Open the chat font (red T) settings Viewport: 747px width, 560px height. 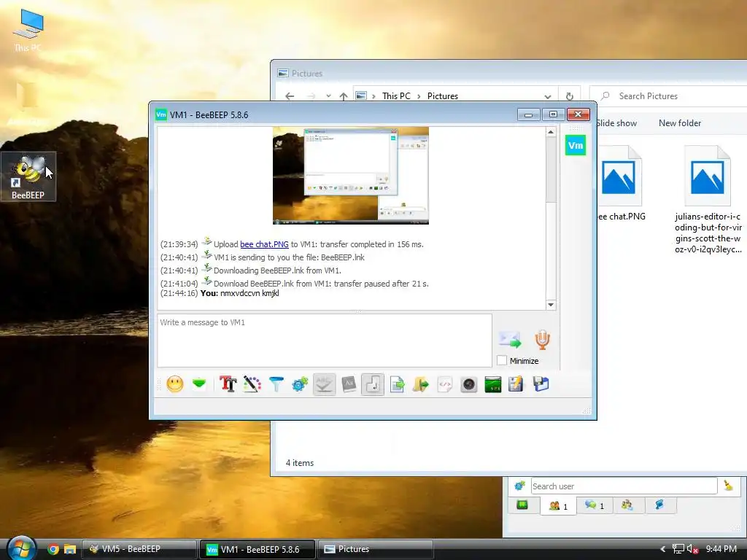pos(228,384)
